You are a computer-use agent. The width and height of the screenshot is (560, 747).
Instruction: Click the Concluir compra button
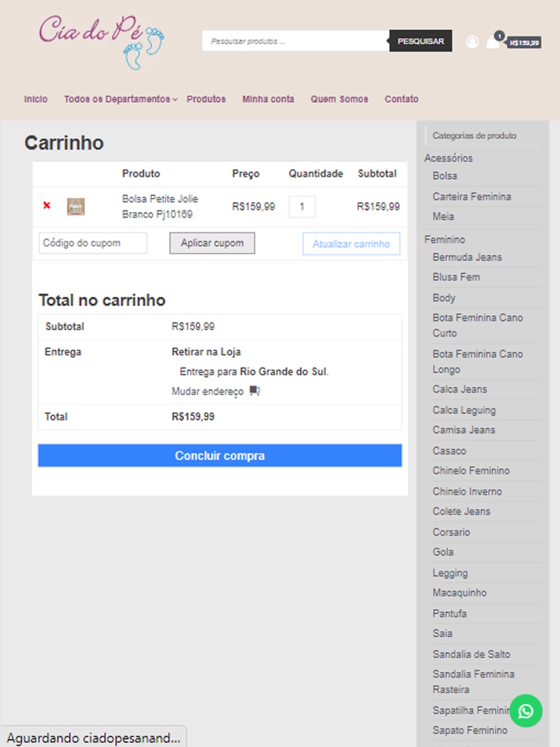pyautogui.click(x=220, y=456)
